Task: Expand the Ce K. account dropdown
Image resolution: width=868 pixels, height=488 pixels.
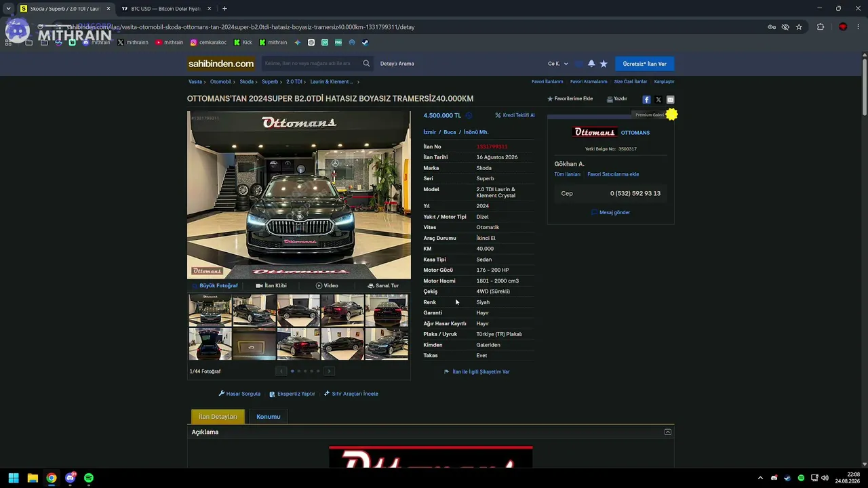Action: 558,64
